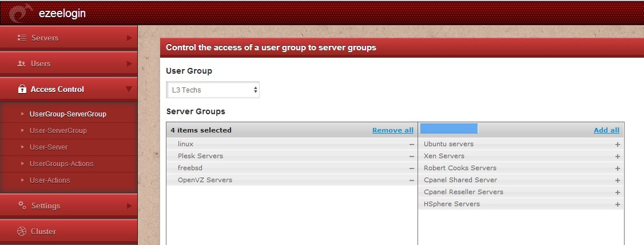Click the Add all link
The width and height of the screenshot is (644, 245).
606,130
